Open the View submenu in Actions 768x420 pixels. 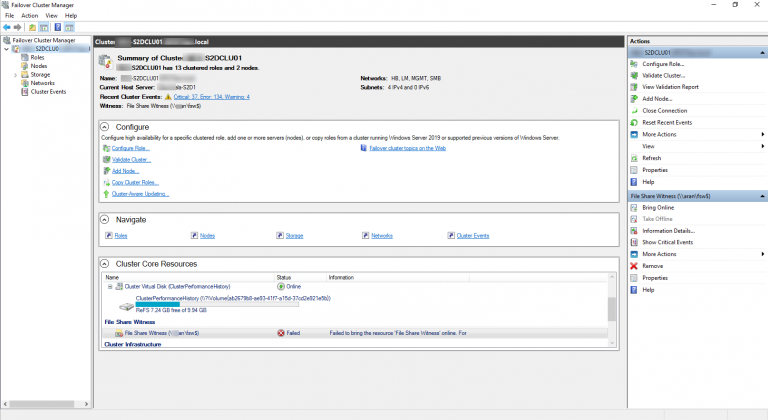click(648, 146)
